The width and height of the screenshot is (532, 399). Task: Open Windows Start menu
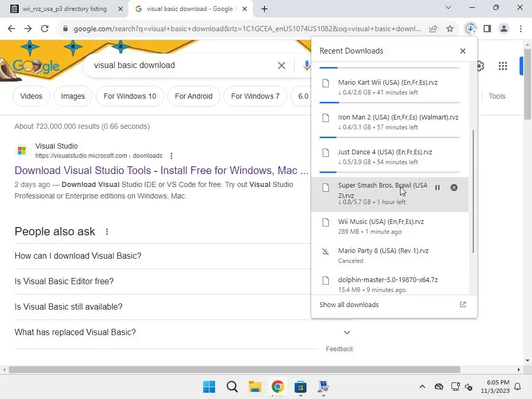pos(209,387)
